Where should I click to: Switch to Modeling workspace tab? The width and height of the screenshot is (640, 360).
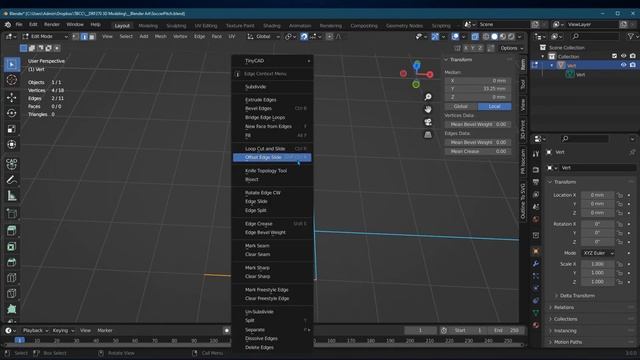click(148, 25)
